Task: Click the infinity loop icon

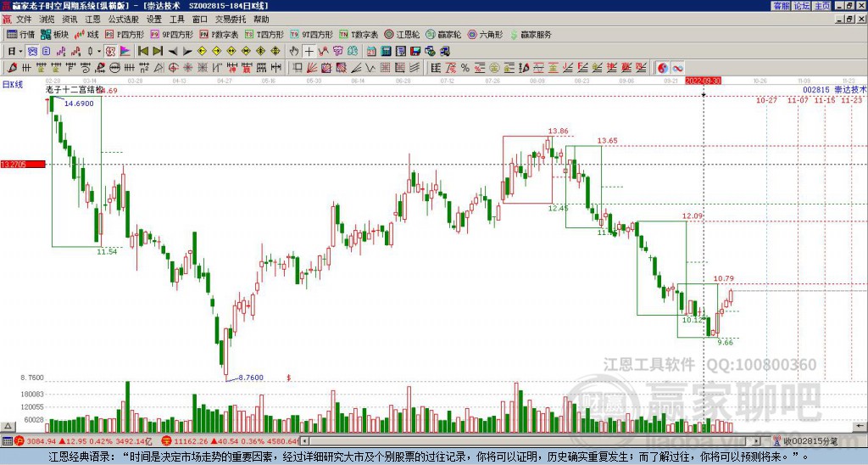Action: pos(677,68)
